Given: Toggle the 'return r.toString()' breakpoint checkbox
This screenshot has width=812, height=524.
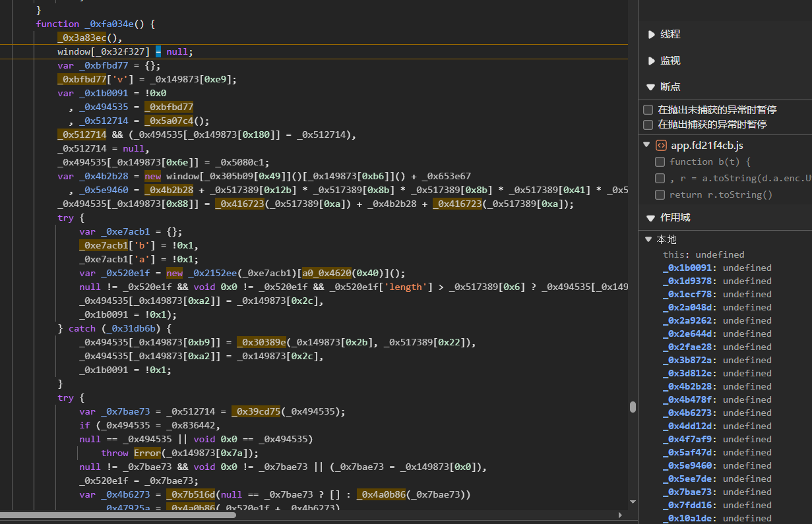Looking at the screenshot, I should coord(660,195).
